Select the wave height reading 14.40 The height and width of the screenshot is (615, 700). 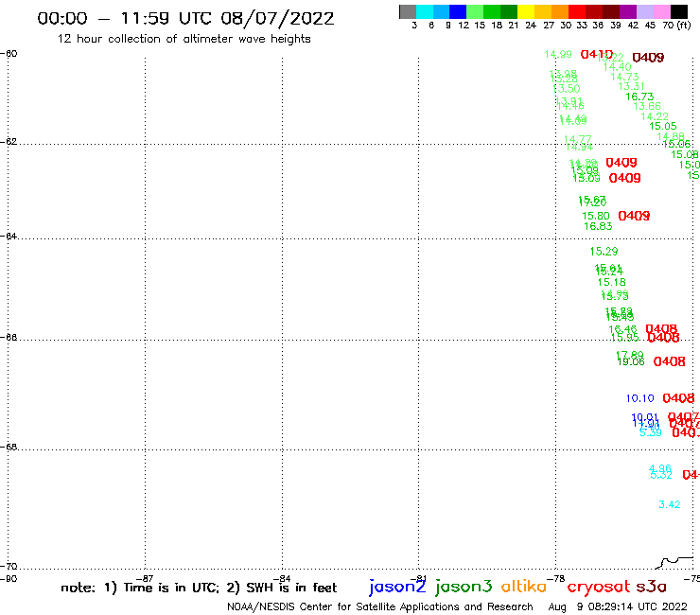(x=618, y=67)
